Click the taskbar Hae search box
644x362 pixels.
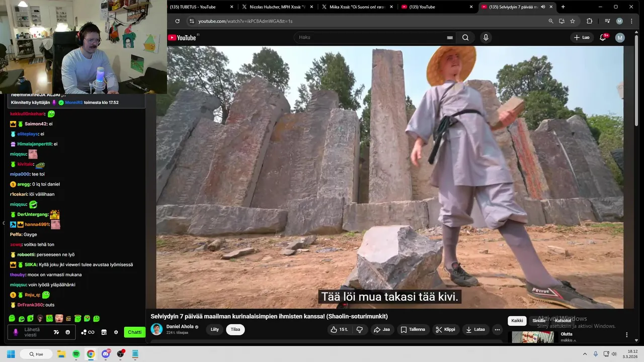pos(36,354)
